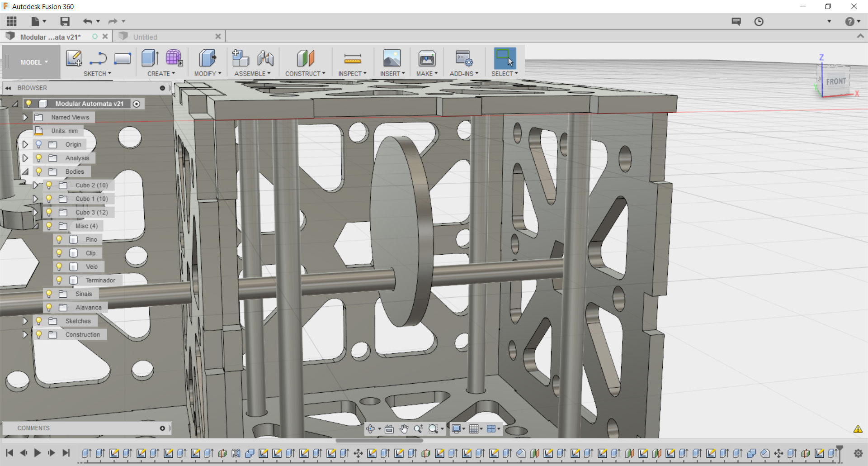This screenshot has height=466, width=868.
Task: Toggle visibility of the Sketches folder
Action: (x=39, y=321)
